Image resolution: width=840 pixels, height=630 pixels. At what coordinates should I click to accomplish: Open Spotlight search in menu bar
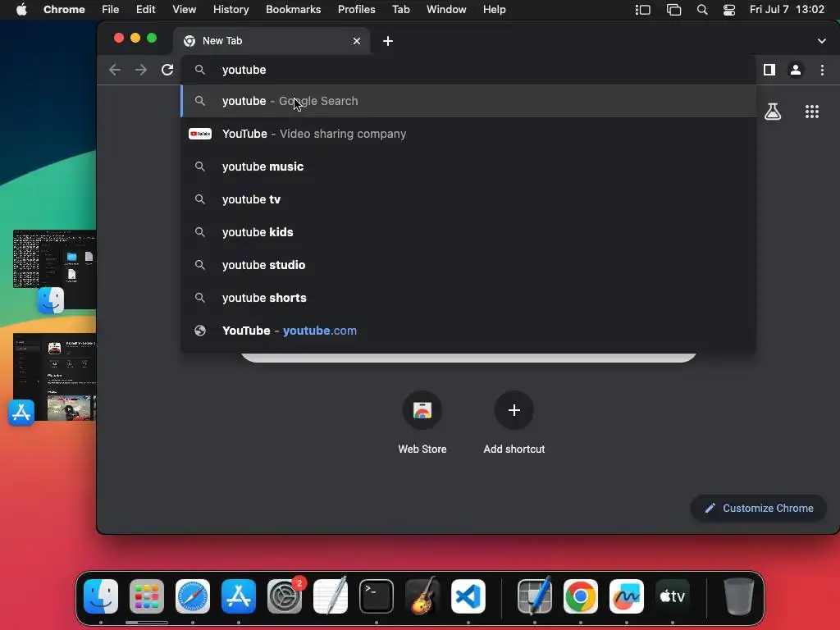[702, 10]
